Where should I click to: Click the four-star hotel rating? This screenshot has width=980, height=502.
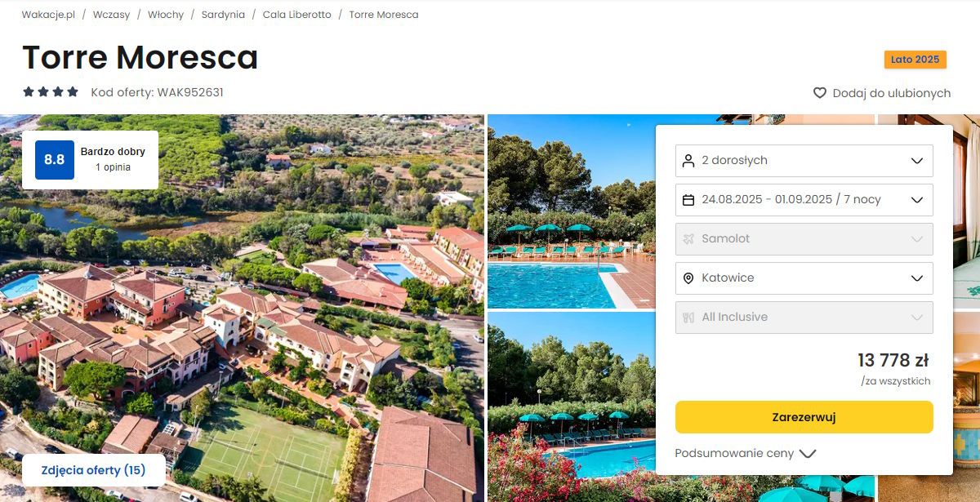pos(51,92)
